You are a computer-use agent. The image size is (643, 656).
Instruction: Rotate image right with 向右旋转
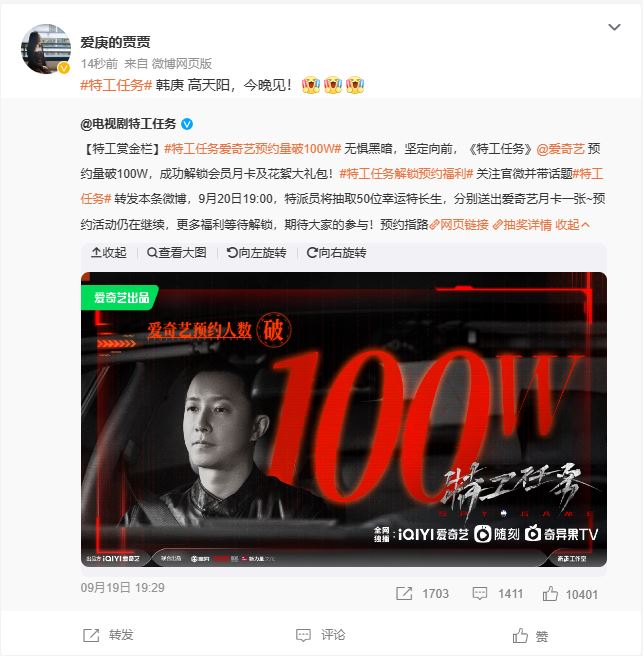(x=336, y=253)
